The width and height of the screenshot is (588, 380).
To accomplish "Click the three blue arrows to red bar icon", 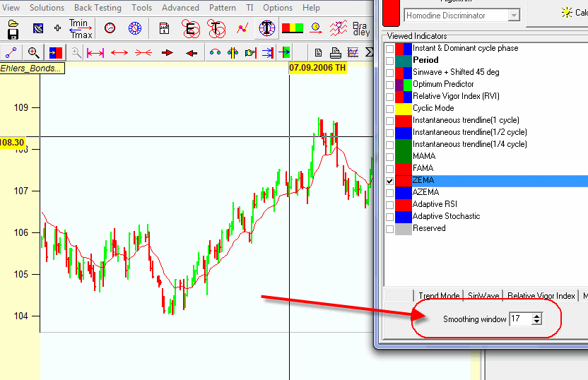I will 268,53.
